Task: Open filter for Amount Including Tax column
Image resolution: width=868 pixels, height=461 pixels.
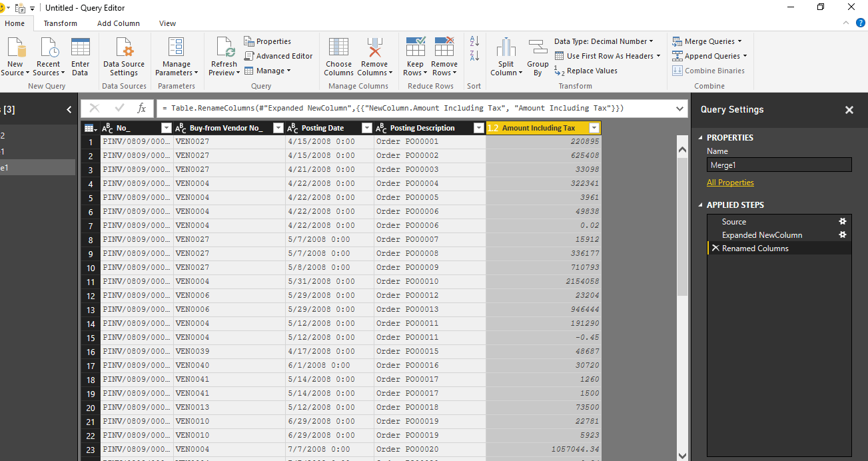Action: pyautogui.click(x=594, y=128)
